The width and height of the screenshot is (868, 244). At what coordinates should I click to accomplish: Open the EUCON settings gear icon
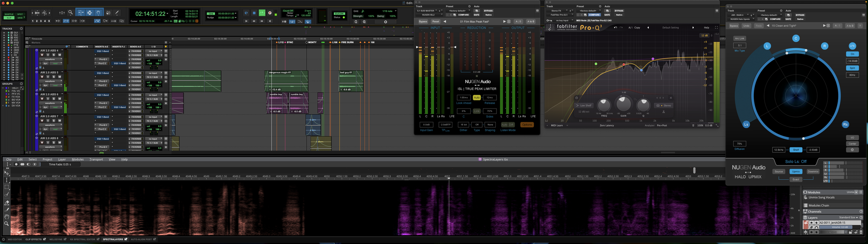tap(385, 22)
